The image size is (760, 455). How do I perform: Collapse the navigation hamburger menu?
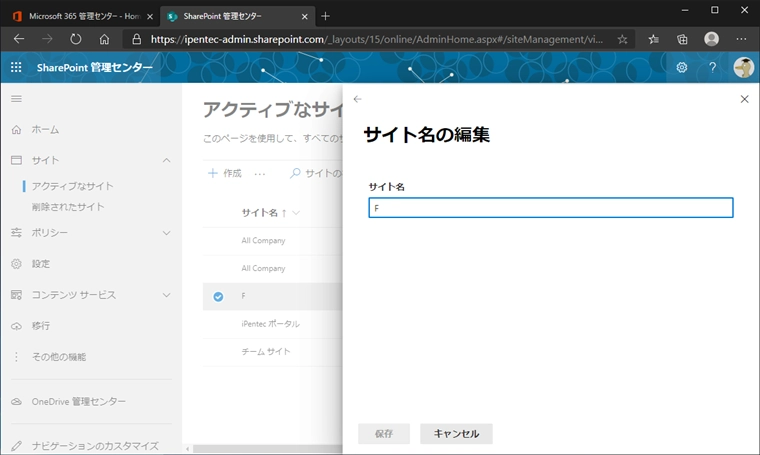16,99
